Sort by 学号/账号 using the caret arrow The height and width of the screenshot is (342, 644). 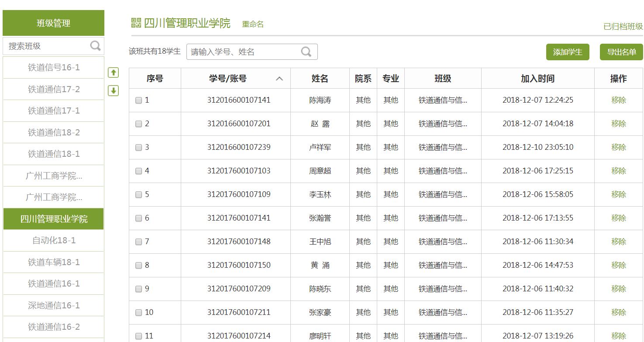coord(279,79)
